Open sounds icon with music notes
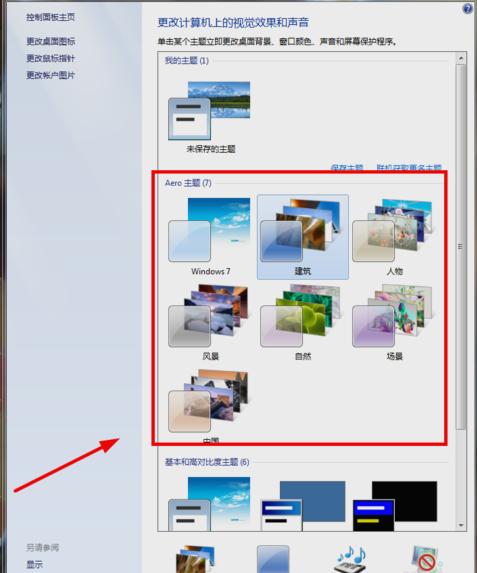The image size is (477, 573). 351,559
